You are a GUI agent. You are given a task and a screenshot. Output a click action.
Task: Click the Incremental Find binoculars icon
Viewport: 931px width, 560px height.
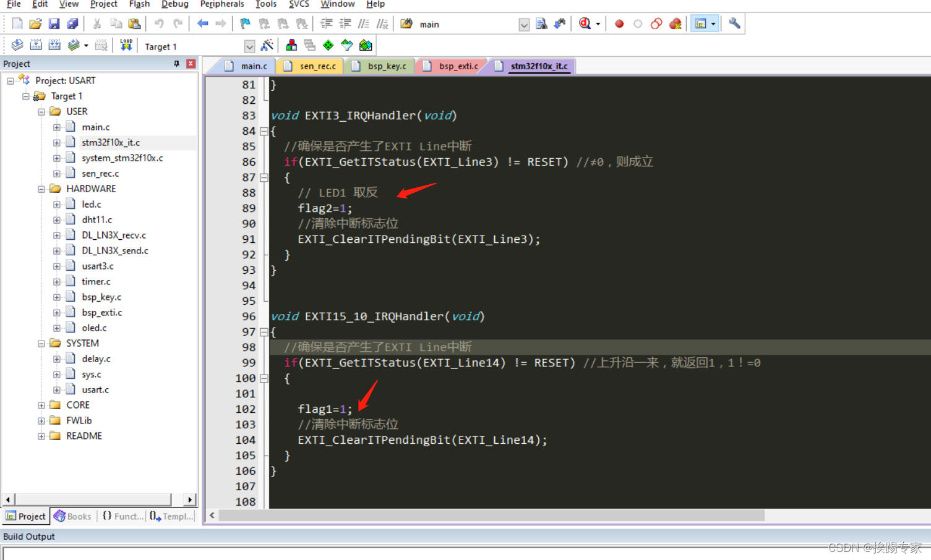560,24
